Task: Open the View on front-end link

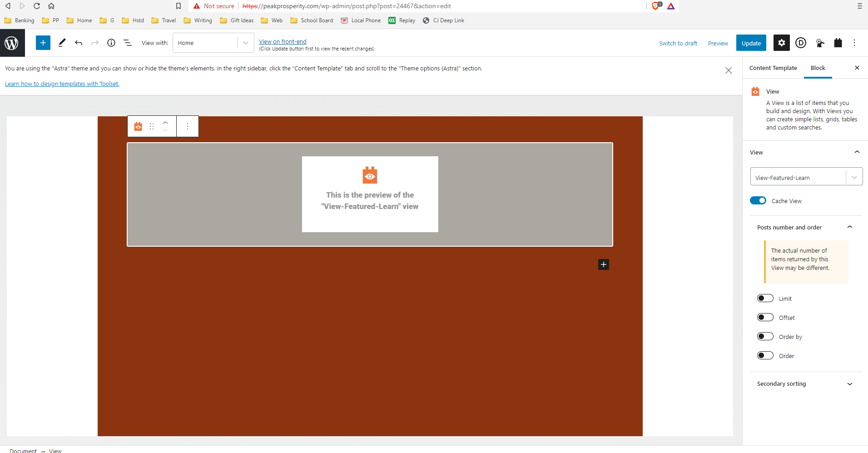Action: click(283, 41)
